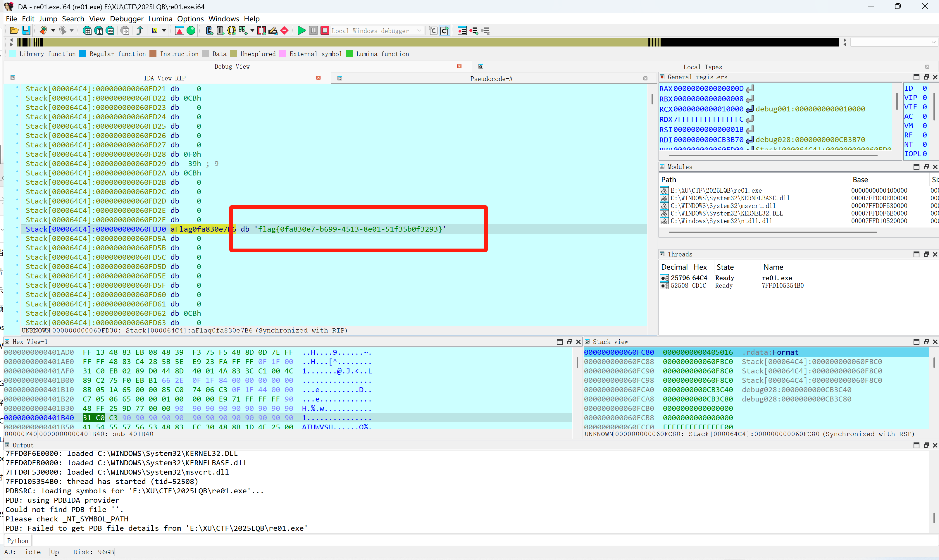Close the Debug View tab
The width and height of the screenshot is (939, 560).
point(459,66)
